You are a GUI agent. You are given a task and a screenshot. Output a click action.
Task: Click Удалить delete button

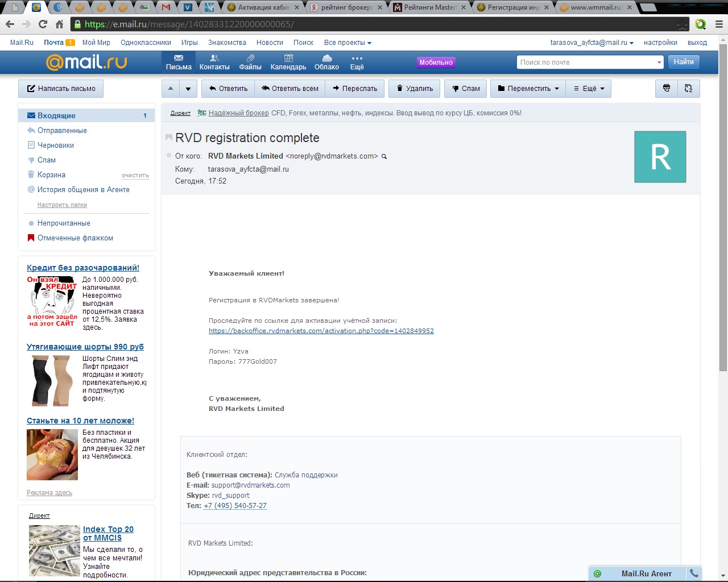[x=415, y=88]
